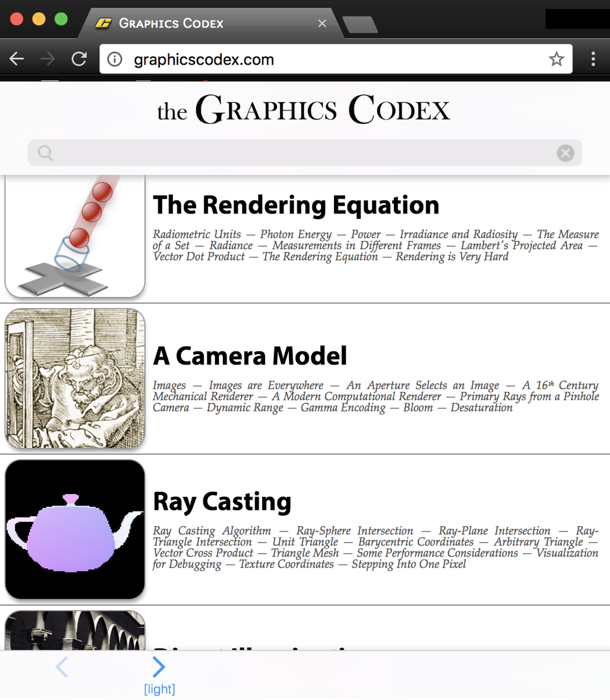Click the Rendering Equation photon thumbnail

(x=75, y=236)
